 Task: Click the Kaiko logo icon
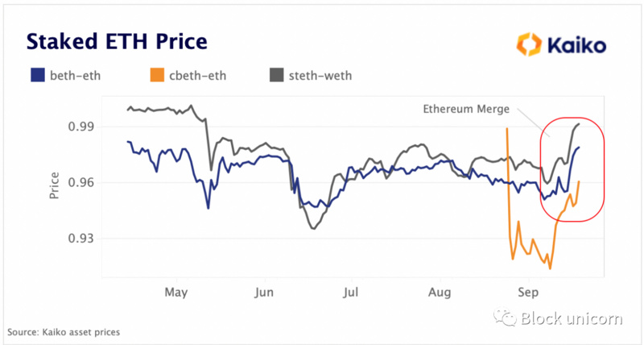tap(529, 44)
